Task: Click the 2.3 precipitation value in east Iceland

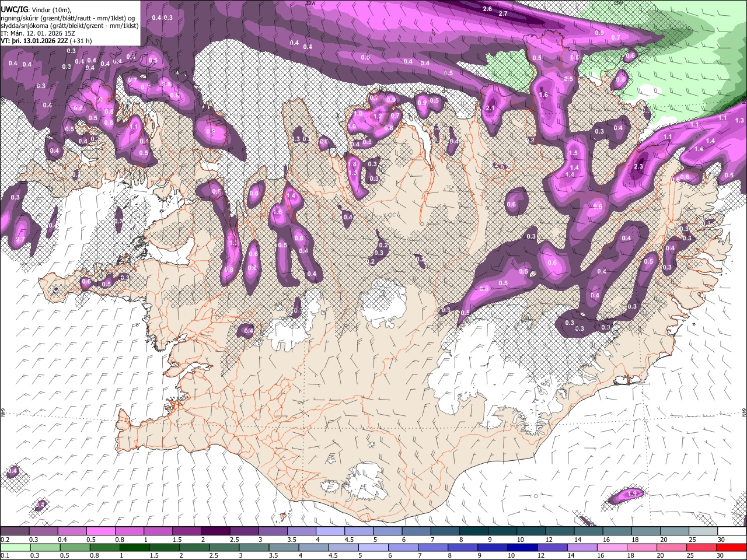Action: (x=638, y=166)
